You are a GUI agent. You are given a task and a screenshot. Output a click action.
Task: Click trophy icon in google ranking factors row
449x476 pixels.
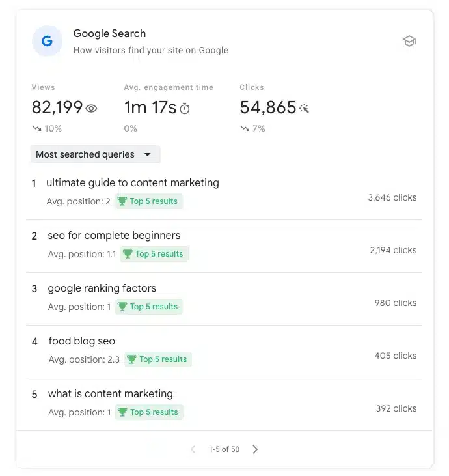(x=122, y=307)
